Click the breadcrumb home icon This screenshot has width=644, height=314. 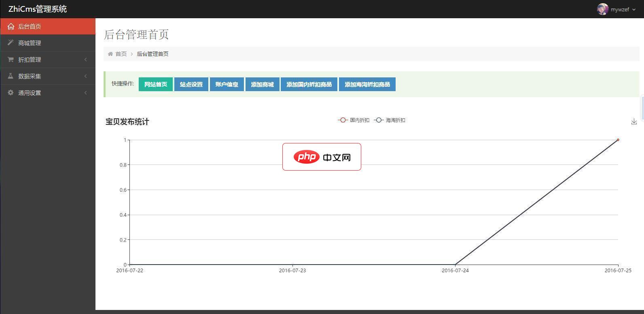pyautogui.click(x=110, y=54)
